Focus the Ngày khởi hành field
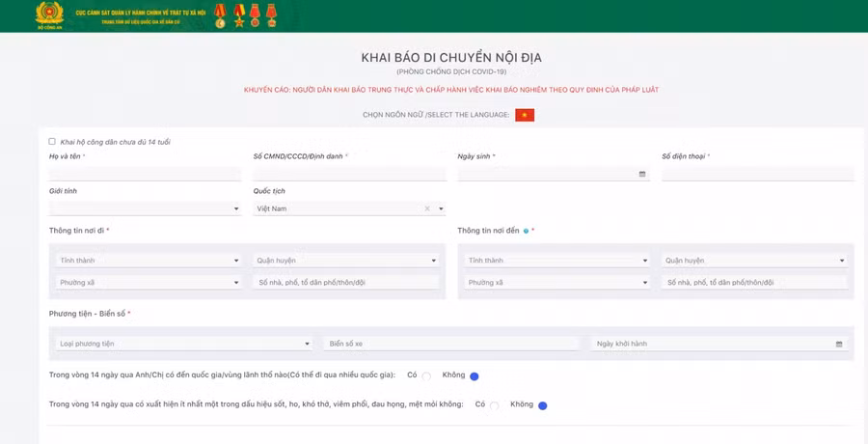This screenshot has width=868, height=444. pyautogui.click(x=719, y=345)
